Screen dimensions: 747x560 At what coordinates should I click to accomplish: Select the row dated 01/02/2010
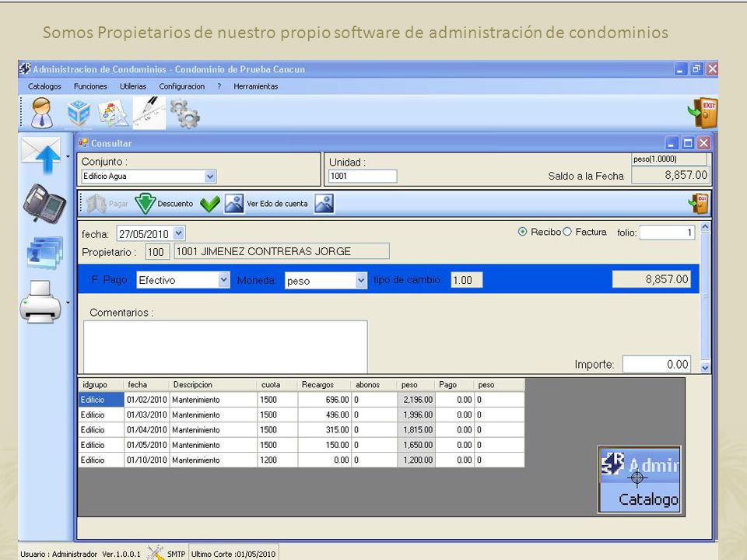pyautogui.click(x=301, y=400)
